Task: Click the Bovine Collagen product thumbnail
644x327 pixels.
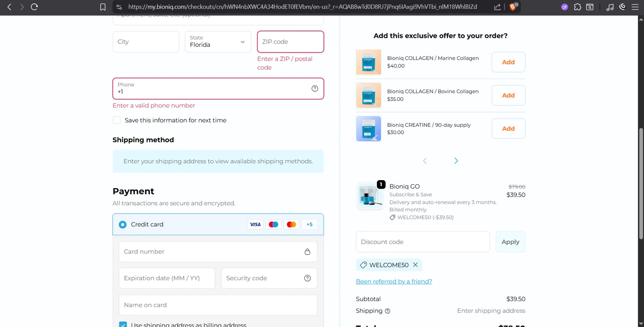Action: pos(368,95)
